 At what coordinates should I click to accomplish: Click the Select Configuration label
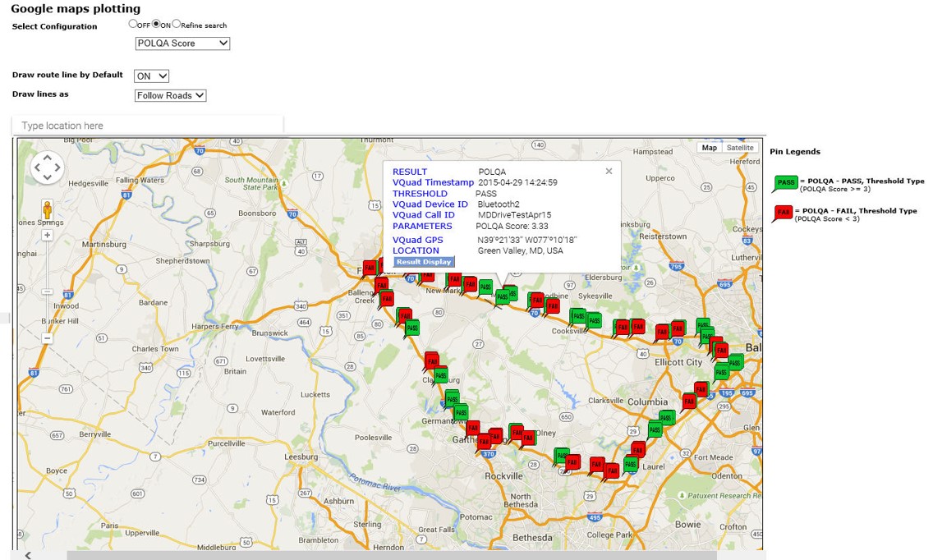(x=54, y=26)
